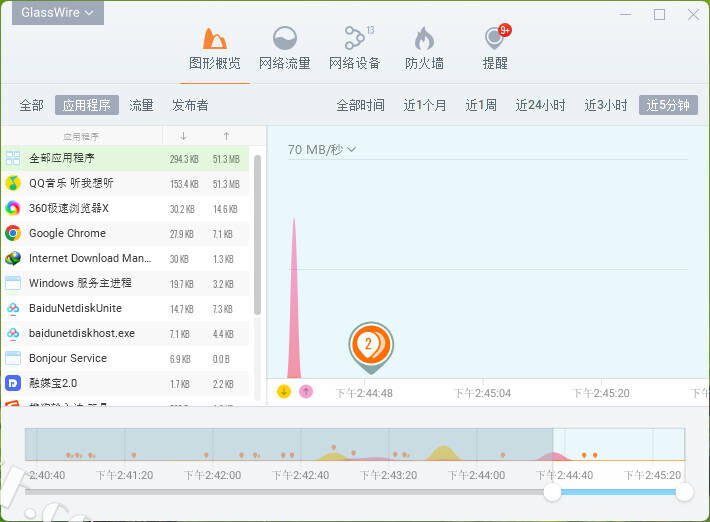Click the 融媒宝2.0 app icon
The width and height of the screenshot is (710, 522).
pyautogui.click(x=13, y=383)
